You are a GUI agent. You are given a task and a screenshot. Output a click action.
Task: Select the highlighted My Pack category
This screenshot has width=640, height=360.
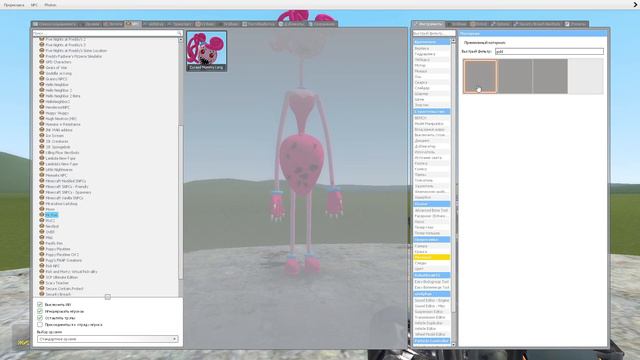(x=51, y=215)
